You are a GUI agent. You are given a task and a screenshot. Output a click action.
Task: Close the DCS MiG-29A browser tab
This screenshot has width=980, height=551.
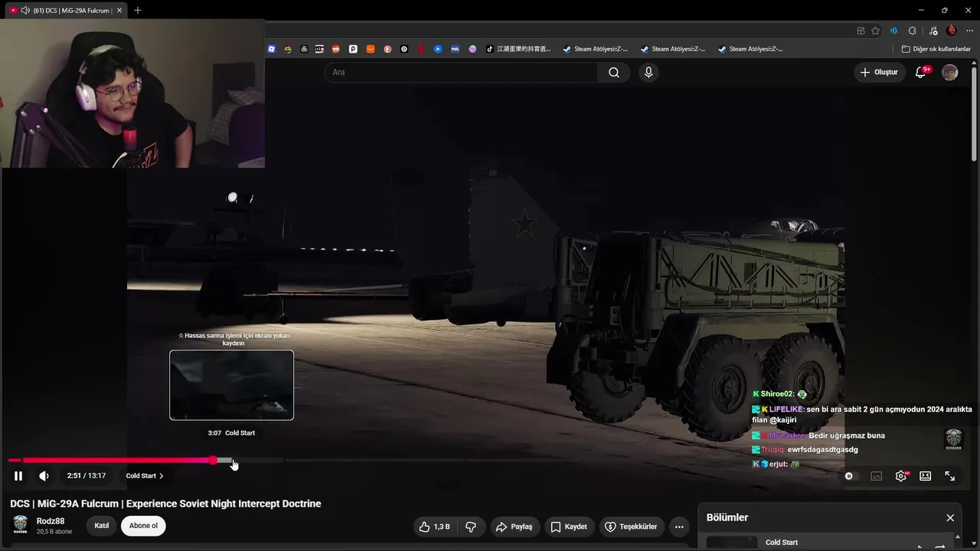tap(119, 11)
